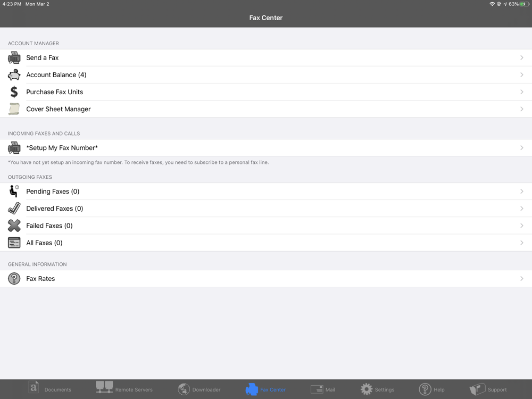
Task: Tap Cover Sheet Manager label
Action: (x=59, y=109)
